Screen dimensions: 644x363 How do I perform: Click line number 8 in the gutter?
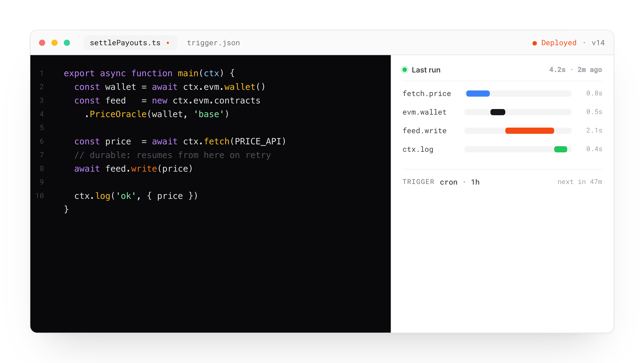[x=41, y=168]
